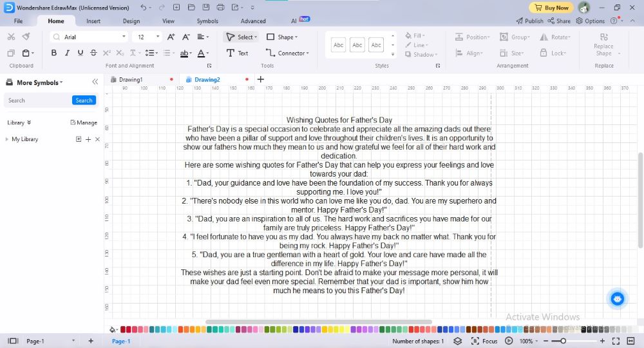The width and height of the screenshot is (644, 348).
Task: Click the Undo arrow icon
Action: click(x=144, y=7)
